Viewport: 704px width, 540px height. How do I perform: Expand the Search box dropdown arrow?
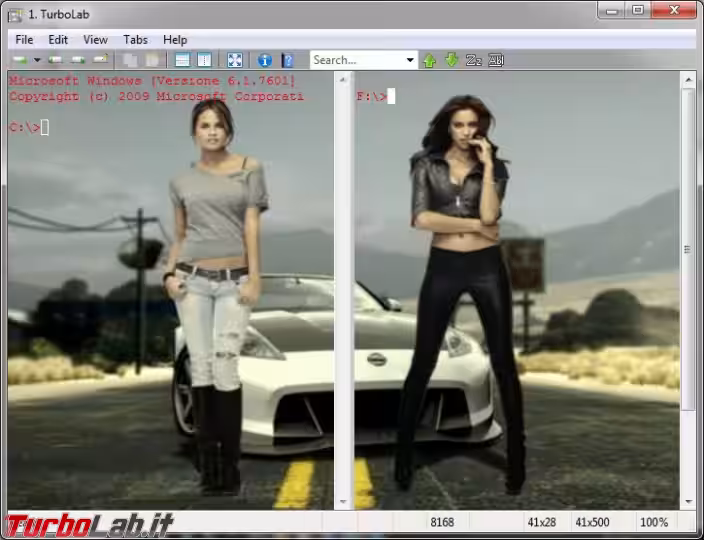click(x=410, y=60)
